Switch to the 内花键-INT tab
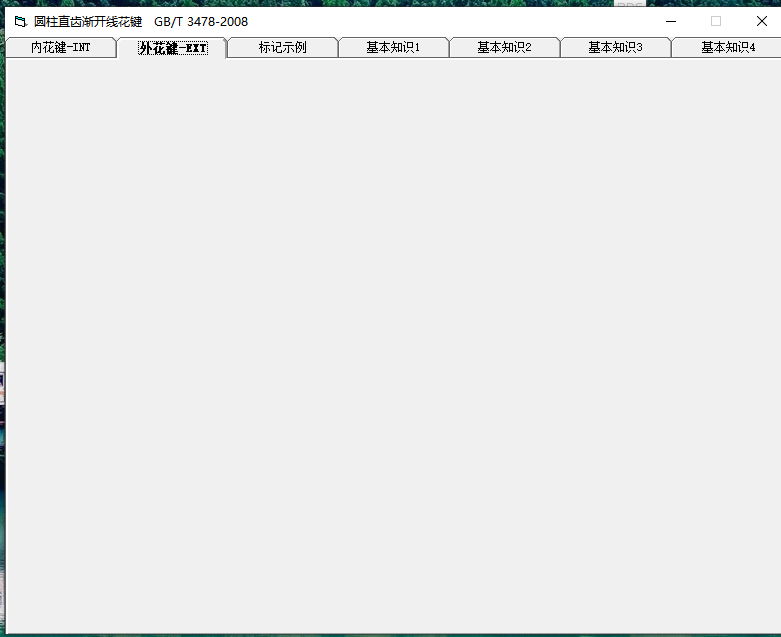Viewport: 781px width, 637px height. tap(61, 48)
